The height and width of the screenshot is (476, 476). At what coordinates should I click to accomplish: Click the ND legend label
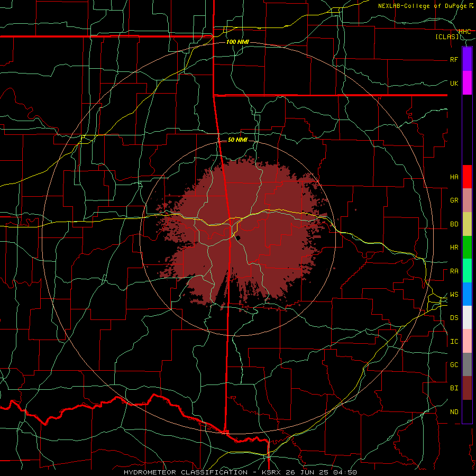pos(454,412)
